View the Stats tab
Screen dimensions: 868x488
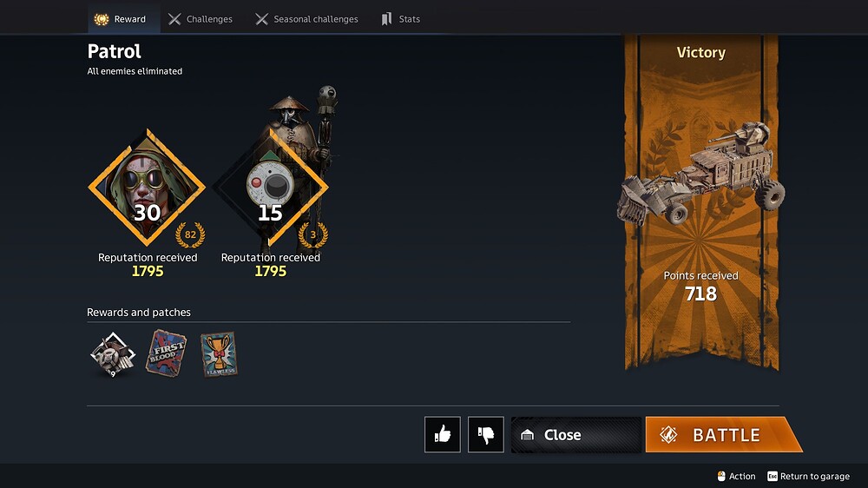pyautogui.click(x=401, y=19)
